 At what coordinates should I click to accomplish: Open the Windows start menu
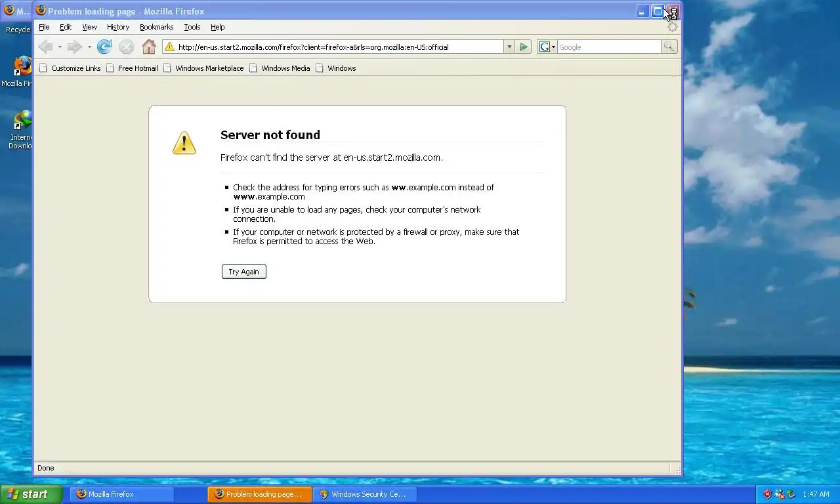[x=31, y=494]
